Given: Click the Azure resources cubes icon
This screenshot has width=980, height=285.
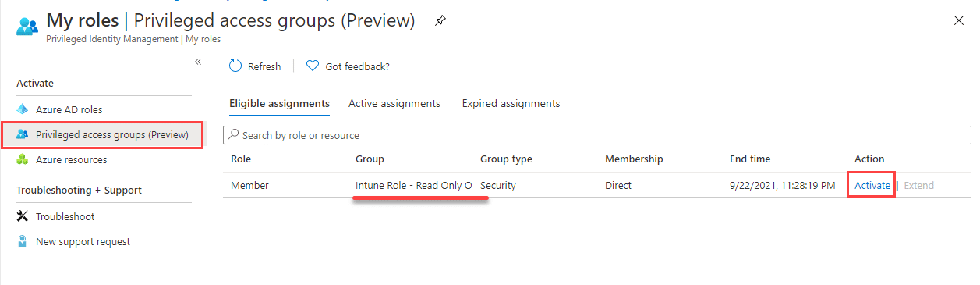Looking at the screenshot, I should [23, 159].
